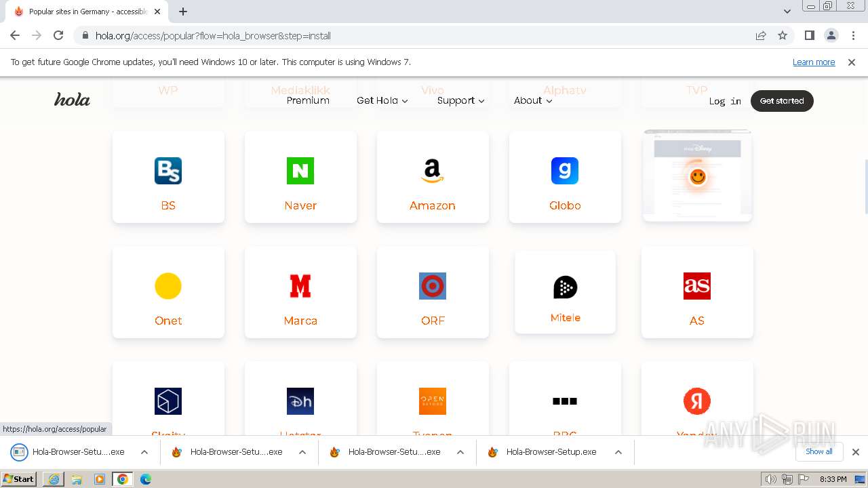Open options for third Hola-Browser-Setu download
Viewport: 868px width, 488px height.
[x=460, y=452]
